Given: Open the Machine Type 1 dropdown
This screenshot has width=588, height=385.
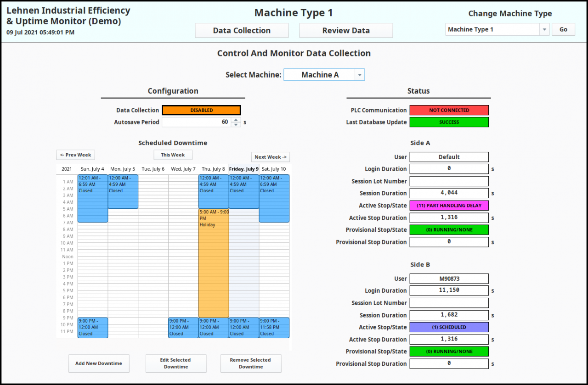Looking at the screenshot, I should point(544,29).
